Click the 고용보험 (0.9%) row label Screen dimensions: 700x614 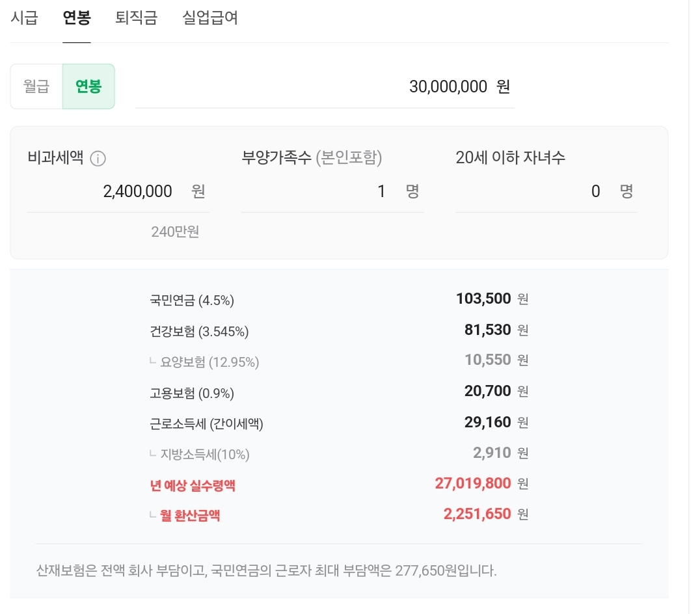click(x=192, y=394)
